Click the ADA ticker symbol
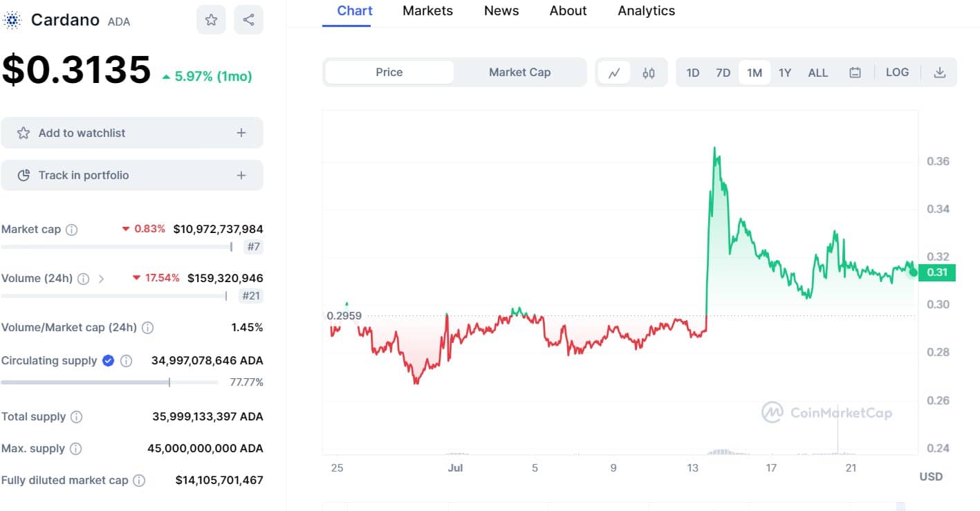This screenshot has width=980, height=511. [119, 21]
